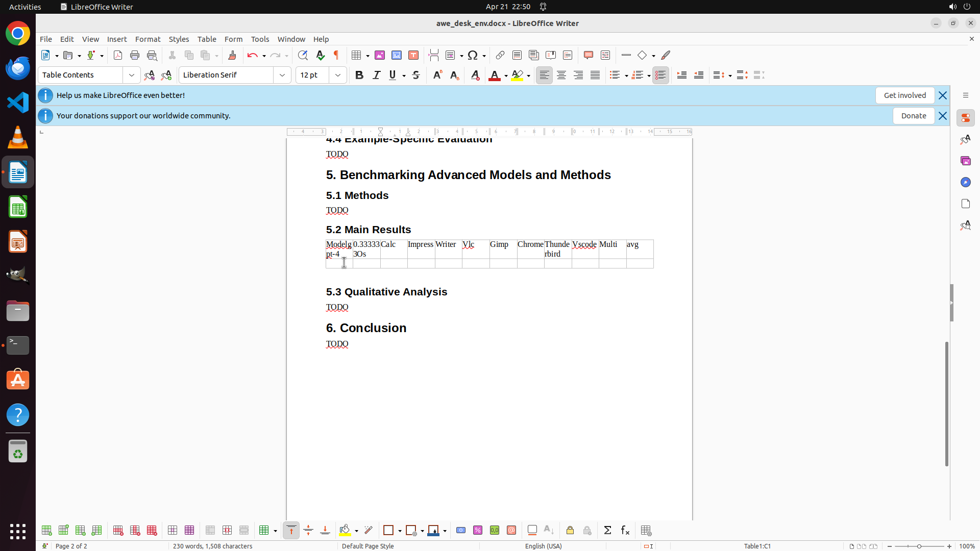Open the sidebar Gallery panel

tap(965, 161)
